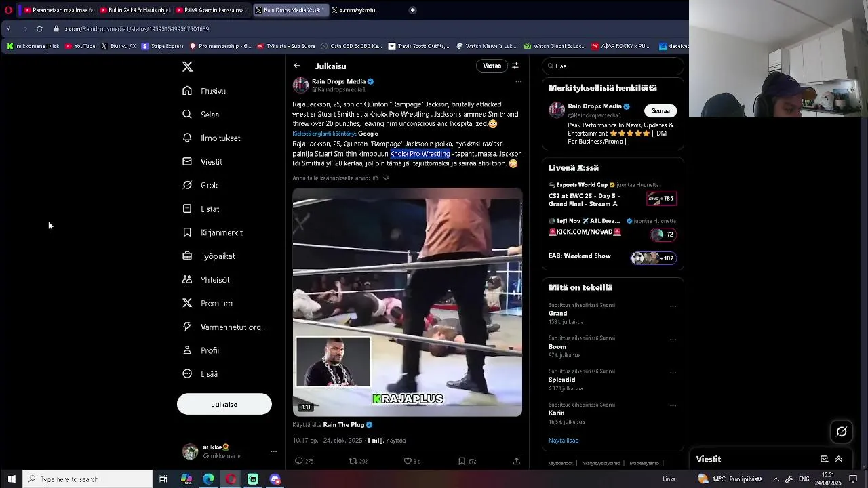Click the Kirjanmerkit bookmark icon in sidebar
Viewport: 868px width, 488px height.
pyautogui.click(x=187, y=232)
